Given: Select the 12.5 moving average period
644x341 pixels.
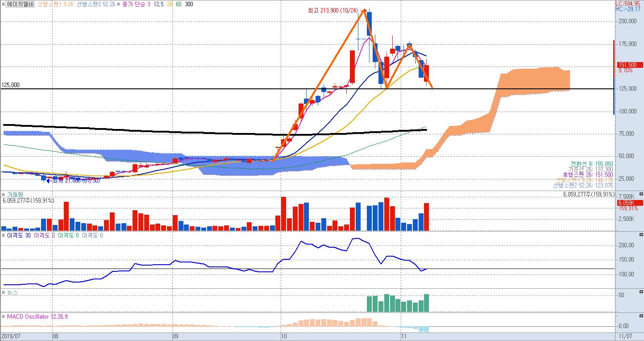Looking at the screenshot, I should point(158,4).
